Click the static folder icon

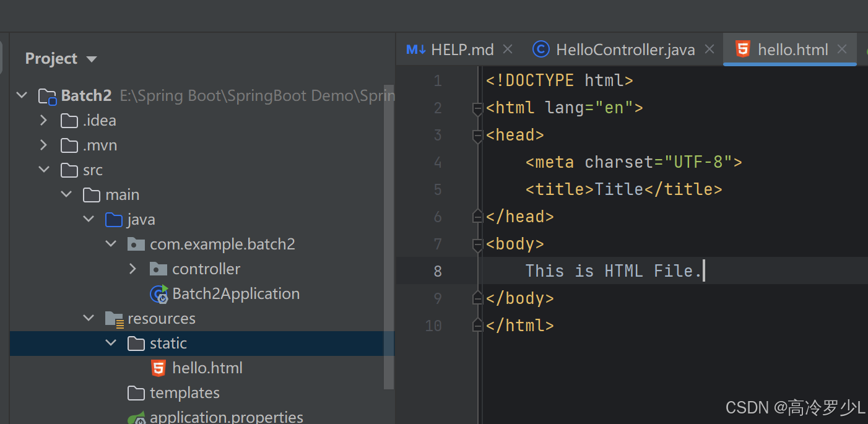(x=136, y=343)
